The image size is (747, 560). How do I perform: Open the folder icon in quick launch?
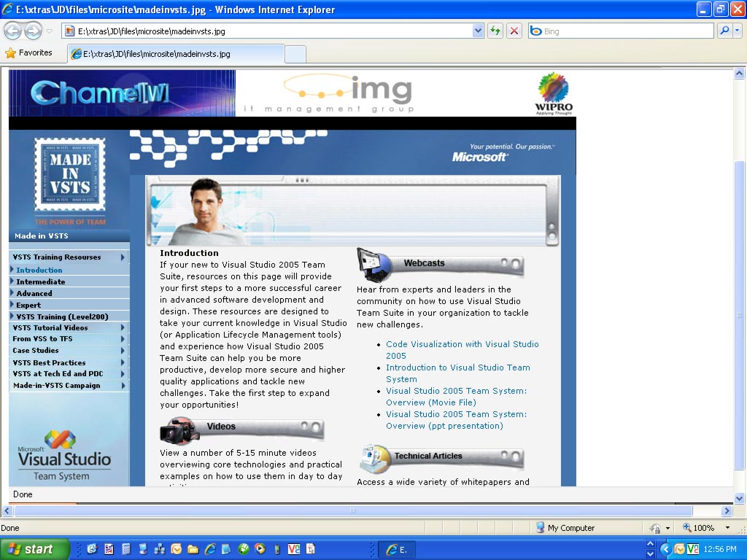pos(193,549)
